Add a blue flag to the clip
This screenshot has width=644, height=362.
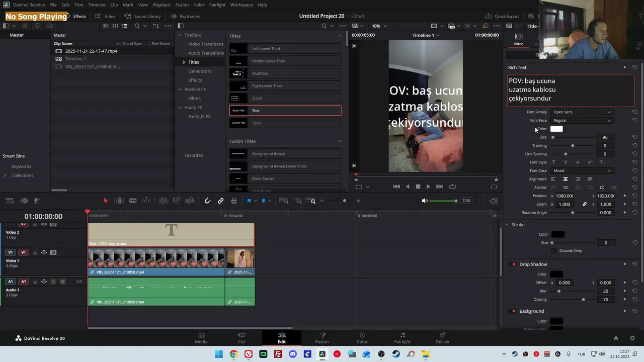(x=249, y=201)
